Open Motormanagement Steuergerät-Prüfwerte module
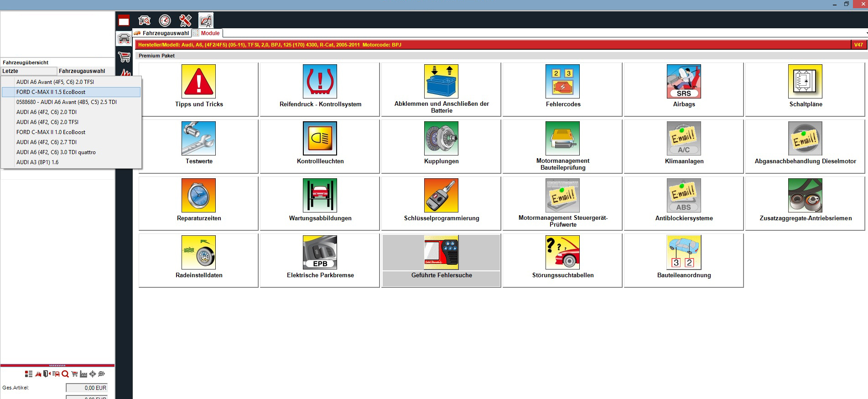 tap(562, 203)
